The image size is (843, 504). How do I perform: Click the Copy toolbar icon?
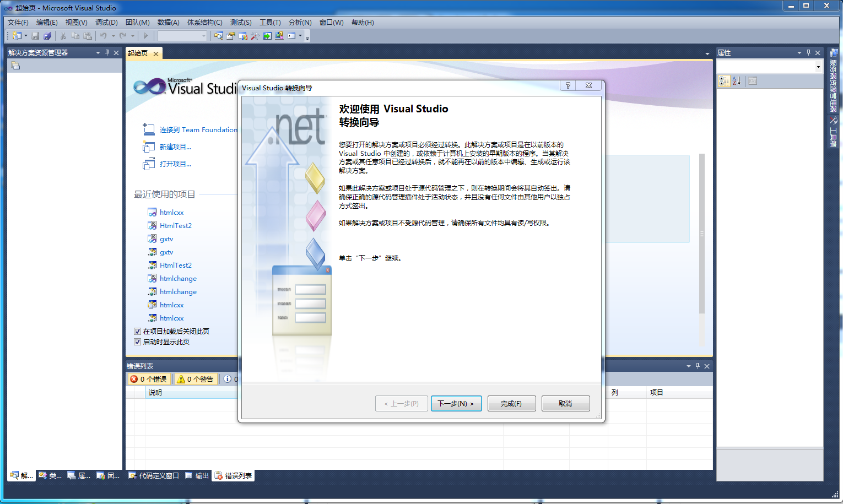click(x=75, y=36)
